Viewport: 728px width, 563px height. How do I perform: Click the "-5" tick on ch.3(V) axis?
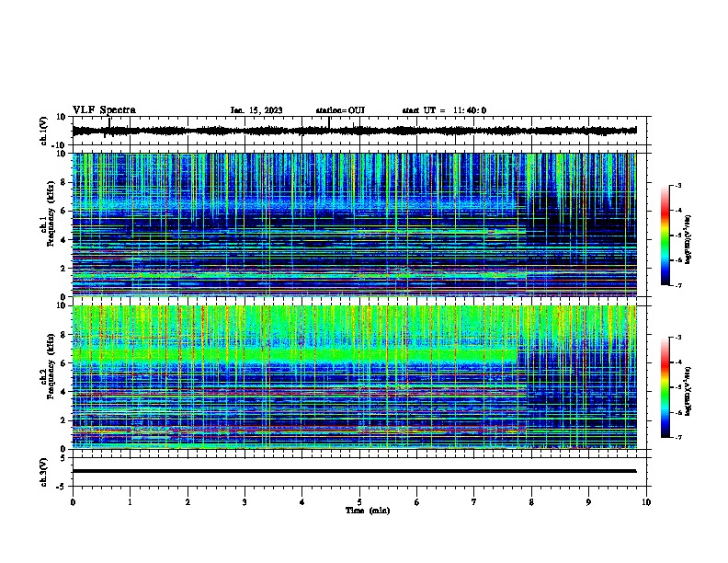63,487
